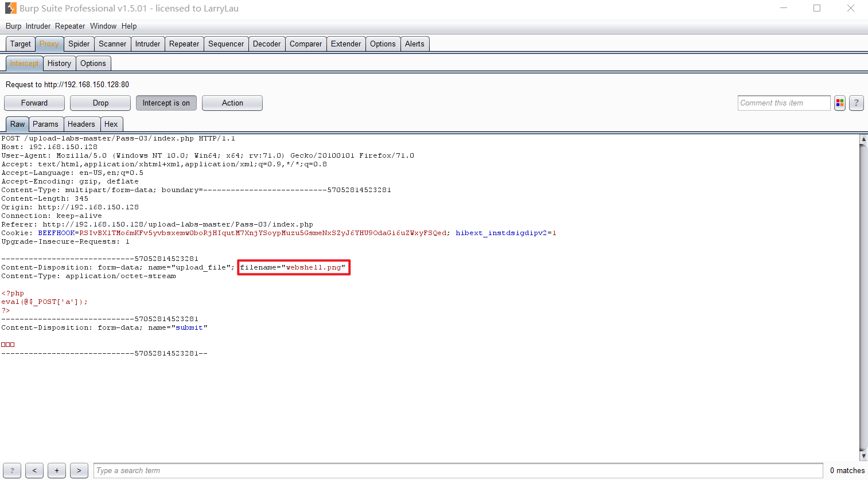Screen dimensions: 868x480
Task: Select the Proxy main tab
Action: (x=49, y=44)
